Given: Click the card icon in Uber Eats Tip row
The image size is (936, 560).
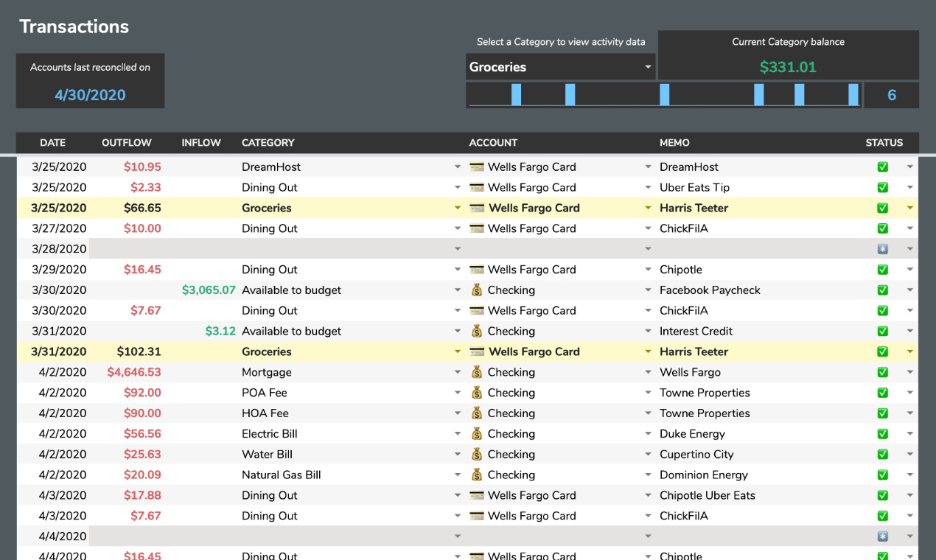Looking at the screenshot, I should pyautogui.click(x=477, y=187).
